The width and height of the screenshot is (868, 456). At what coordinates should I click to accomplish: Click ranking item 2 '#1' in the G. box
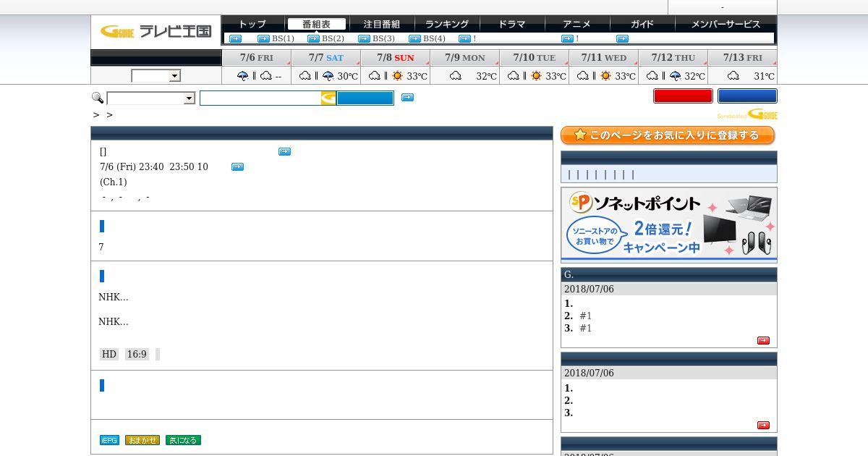pos(585,316)
